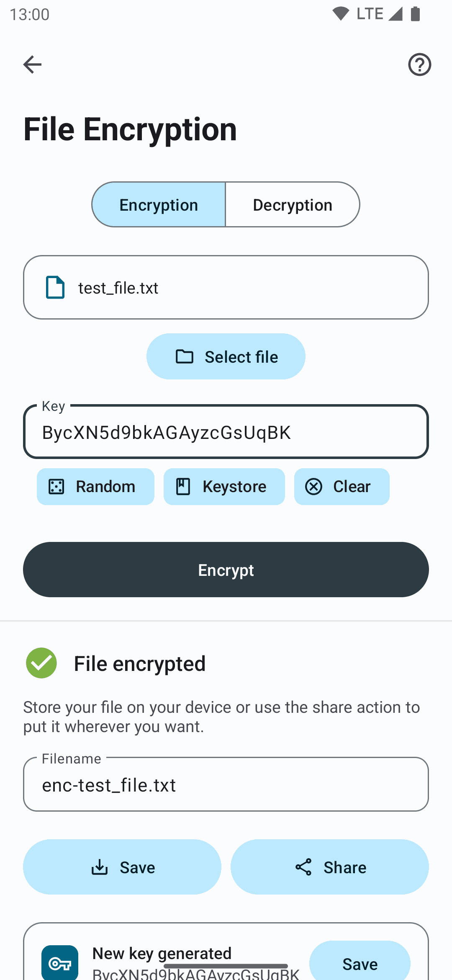
Task: Click the green checkmark success icon
Action: point(41,663)
